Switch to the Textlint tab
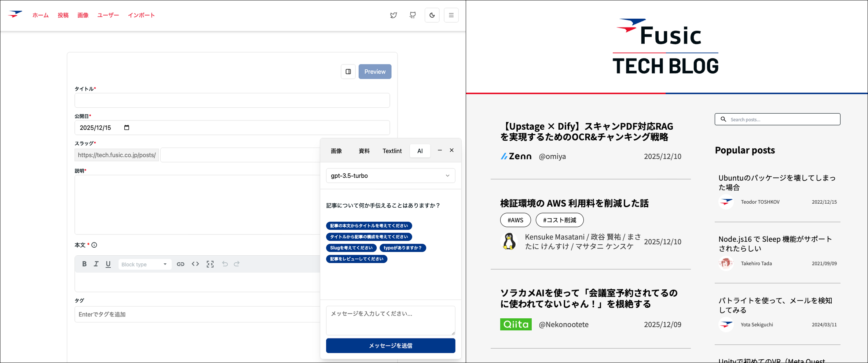868x363 pixels. [392, 151]
